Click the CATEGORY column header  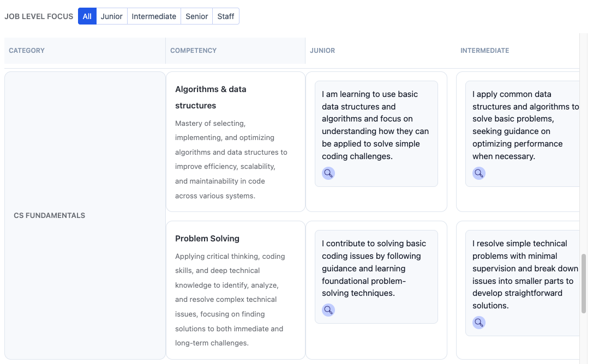[x=27, y=50]
